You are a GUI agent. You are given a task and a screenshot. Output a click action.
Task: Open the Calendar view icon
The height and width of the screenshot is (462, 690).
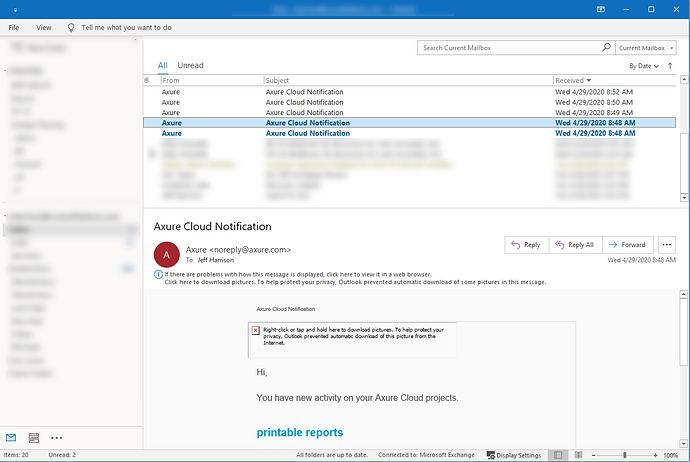point(34,438)
